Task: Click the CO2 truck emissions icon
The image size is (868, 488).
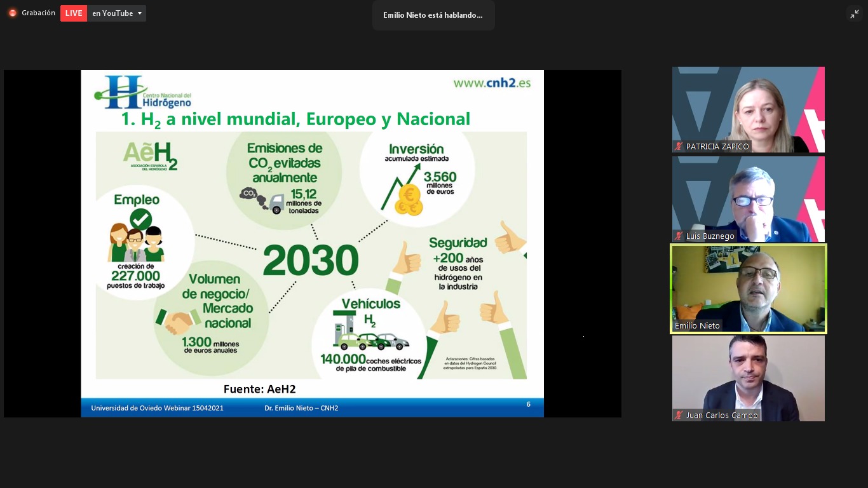Action: click(262, 200)
